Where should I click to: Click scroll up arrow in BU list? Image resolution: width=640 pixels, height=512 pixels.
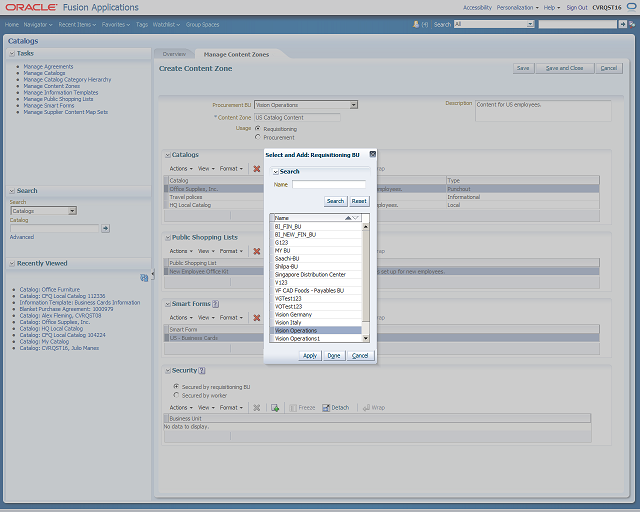pyautogui.click(x=366, y=226)
